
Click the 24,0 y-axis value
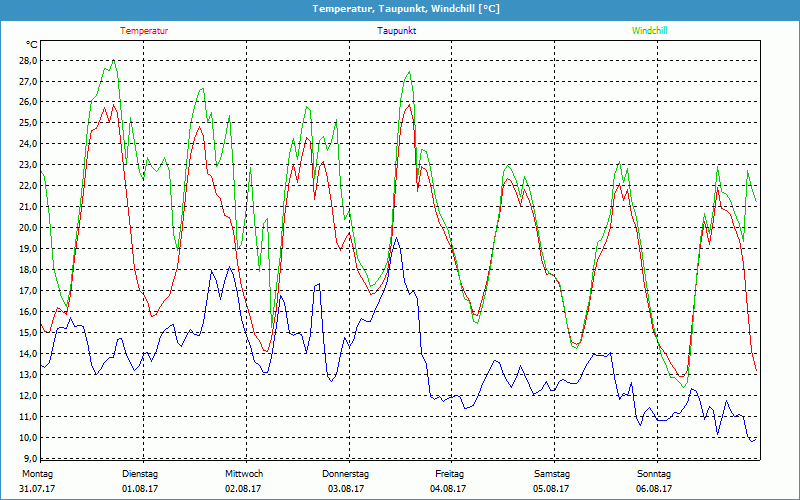pos(28,143)
